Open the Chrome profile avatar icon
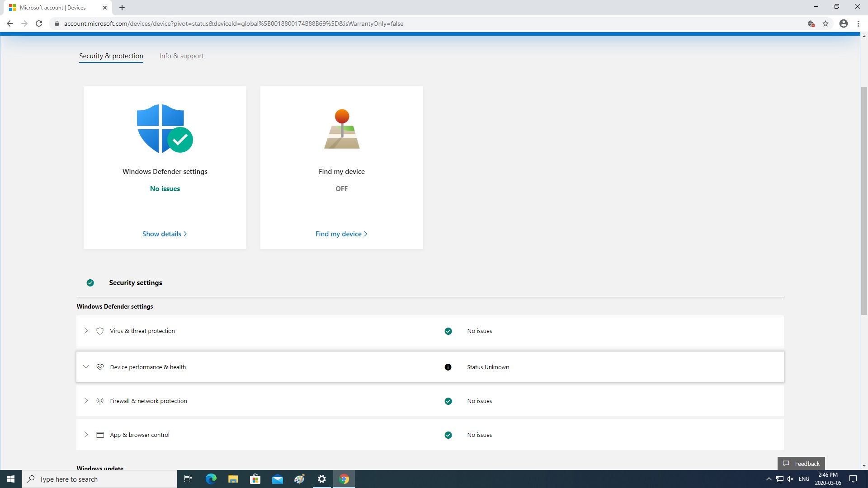 point(844,23)
